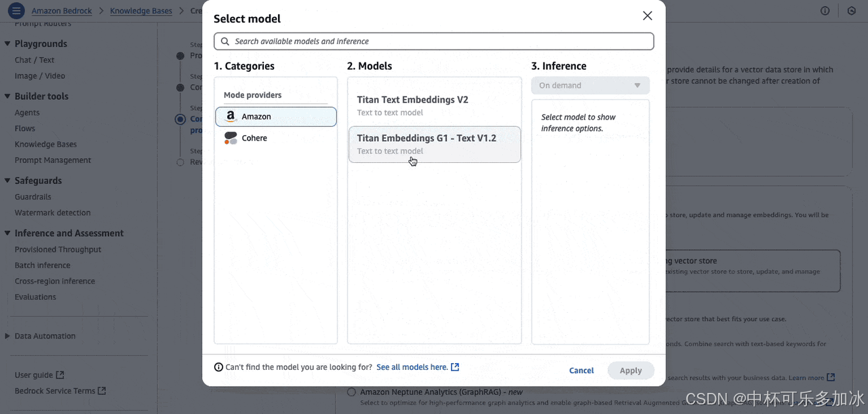Click external link icon next to Bedrock Service Terms
868x414 pixels.
102,391
